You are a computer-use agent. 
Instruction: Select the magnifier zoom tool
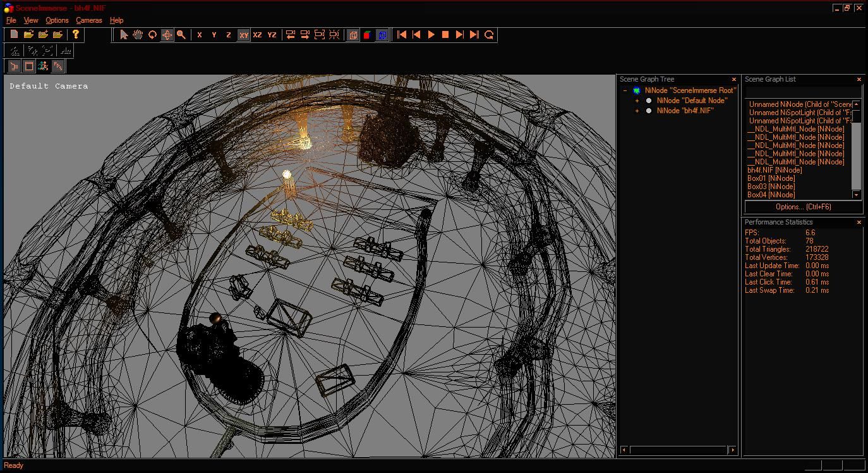point(181,35)
